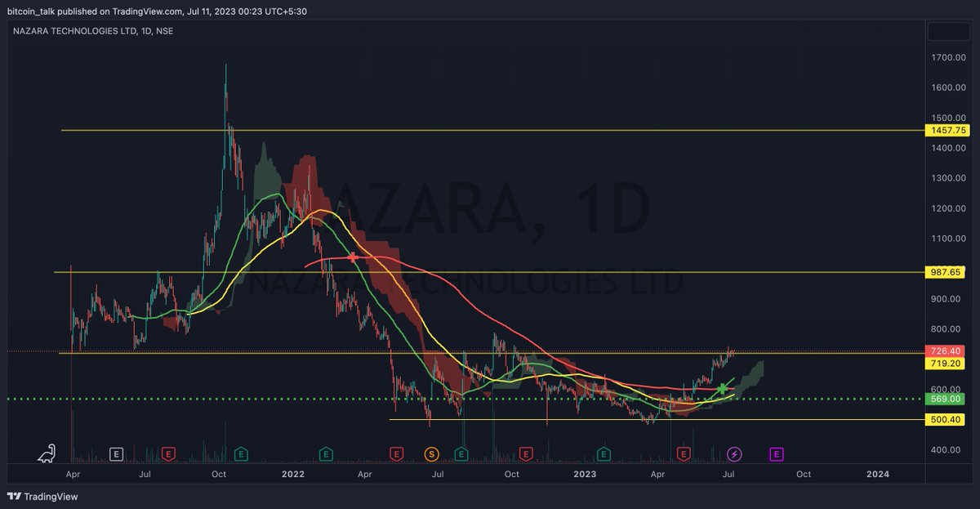Select the 500.40 price label
This screenshot has height=509, width=980.
945,419
